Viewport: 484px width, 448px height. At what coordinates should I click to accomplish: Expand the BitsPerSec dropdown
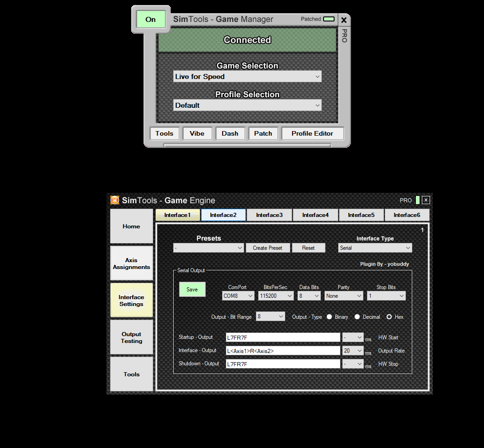click(x=276, y=296)
